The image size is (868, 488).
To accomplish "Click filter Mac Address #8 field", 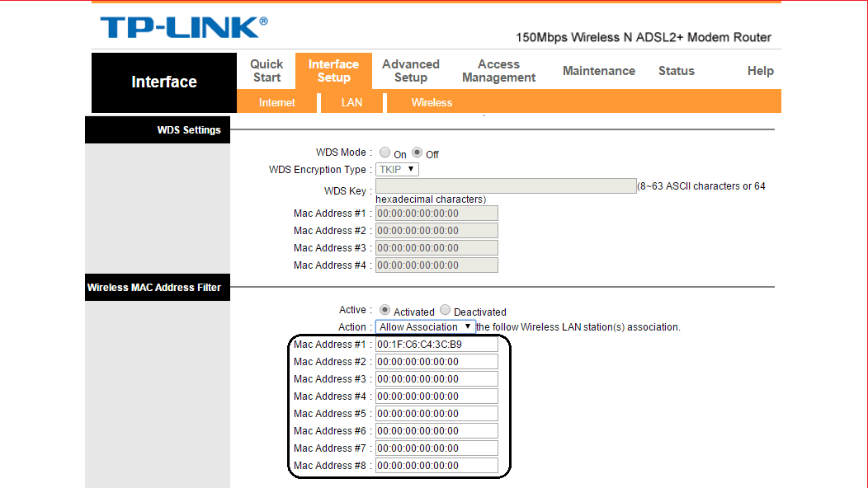I will 436,465.
